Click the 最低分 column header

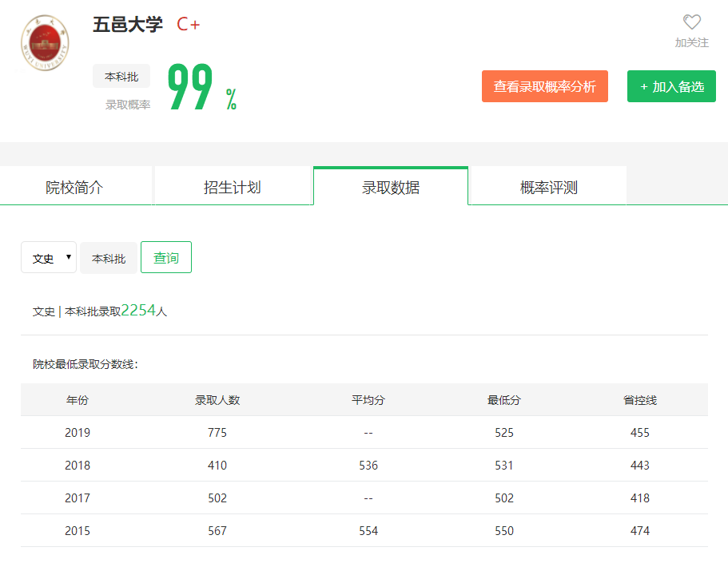point(504,400)
